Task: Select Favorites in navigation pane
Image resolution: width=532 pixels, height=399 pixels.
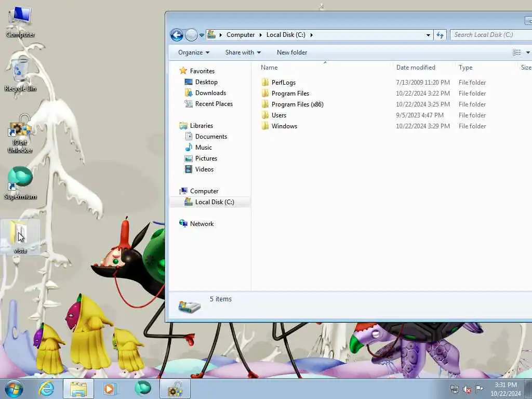Action: (202, 71)
